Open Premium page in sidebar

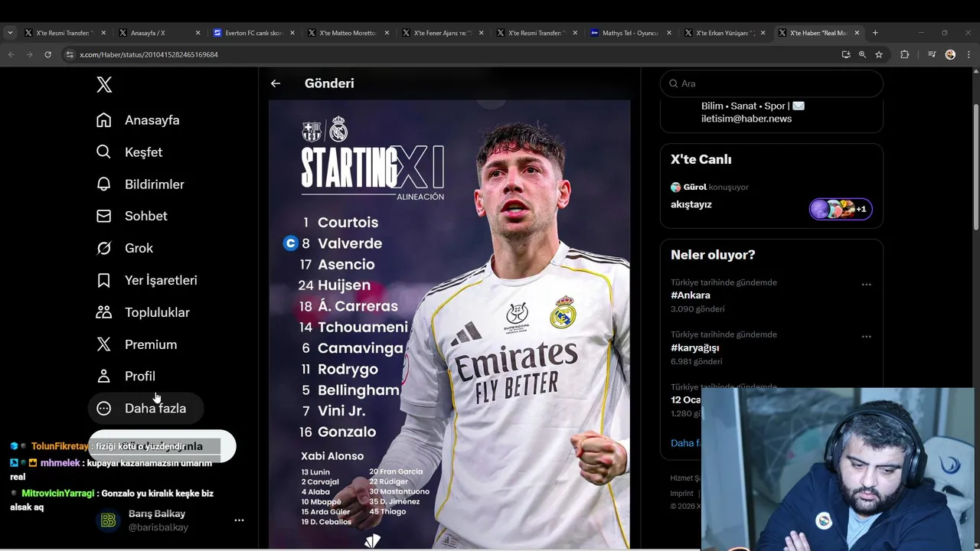tap(137, 344)
